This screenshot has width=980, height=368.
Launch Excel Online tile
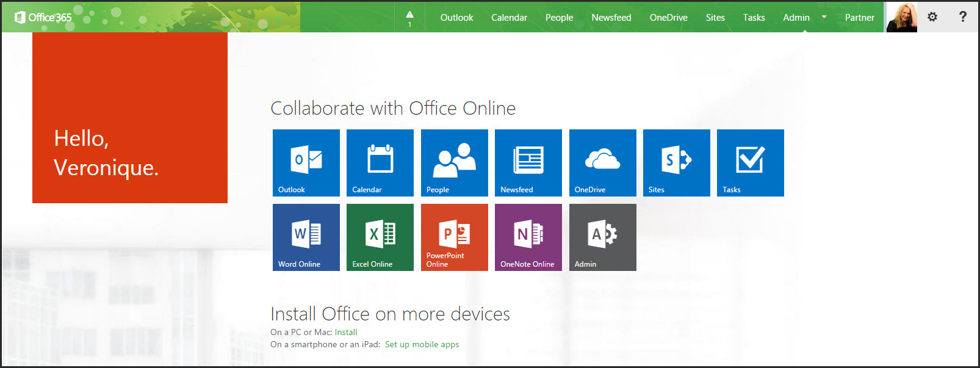(380, 237)
